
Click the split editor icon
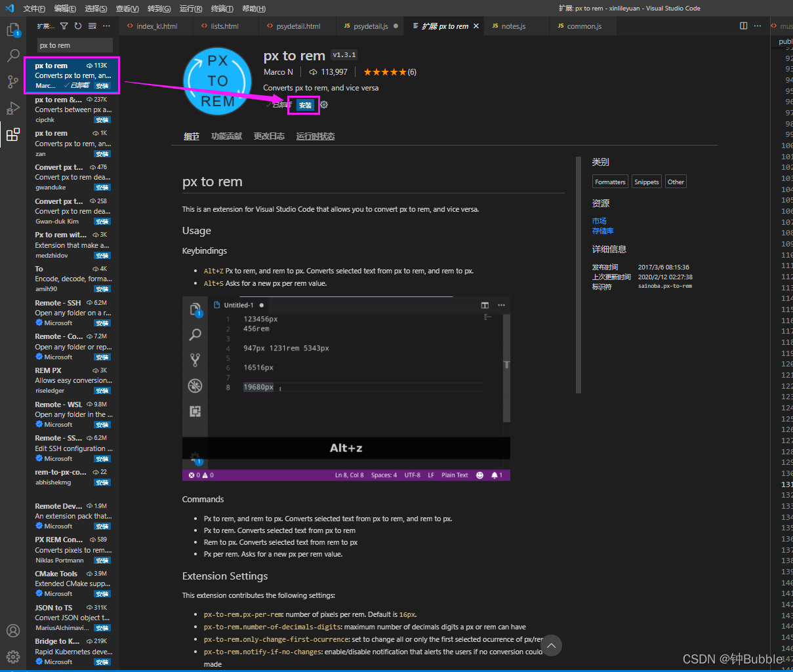(x=743, y=26)
